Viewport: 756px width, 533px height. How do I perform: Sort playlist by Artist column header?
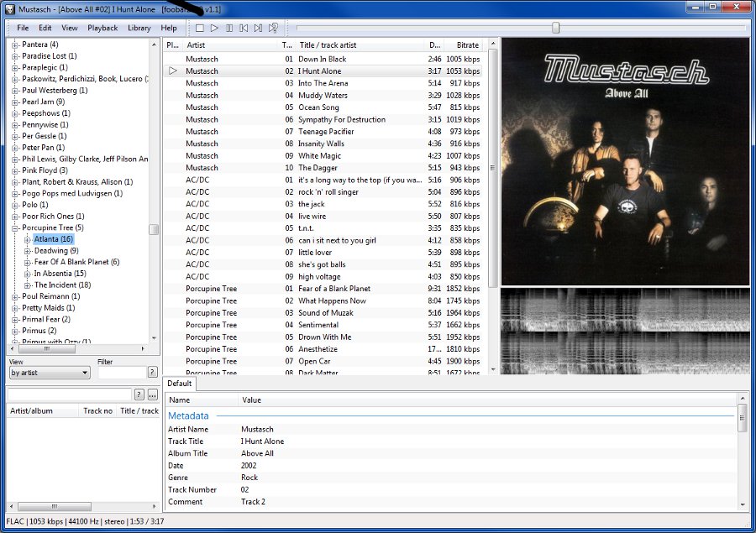click(x=231, y=44)
